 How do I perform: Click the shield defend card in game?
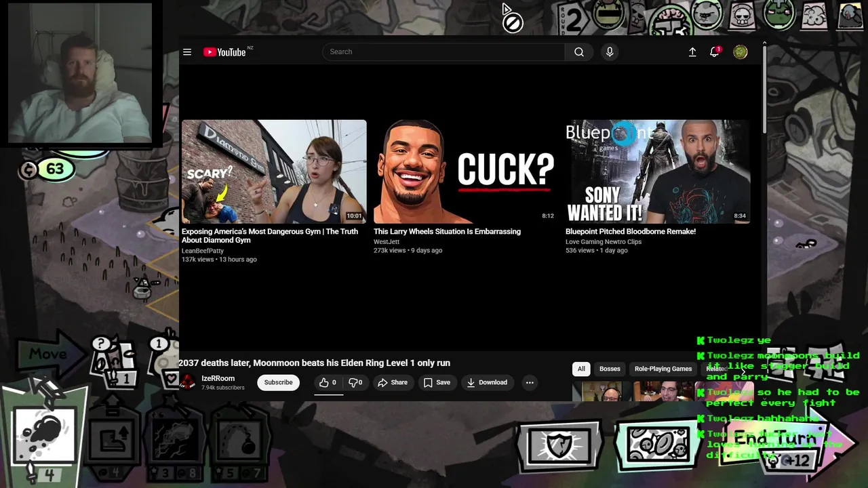[x=559, y=445]
